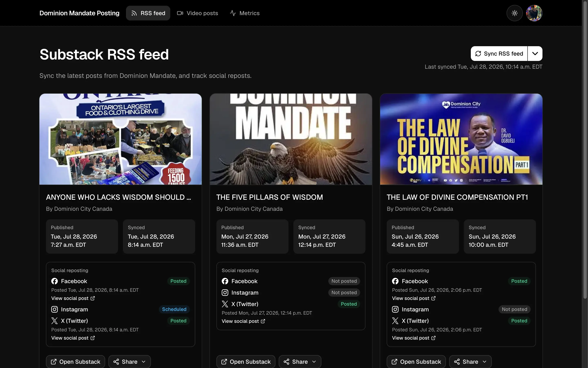This screenshot has height=368, width=588.
Task: Click Posted badge beside Facebook in first card
Action: [178, 281]
